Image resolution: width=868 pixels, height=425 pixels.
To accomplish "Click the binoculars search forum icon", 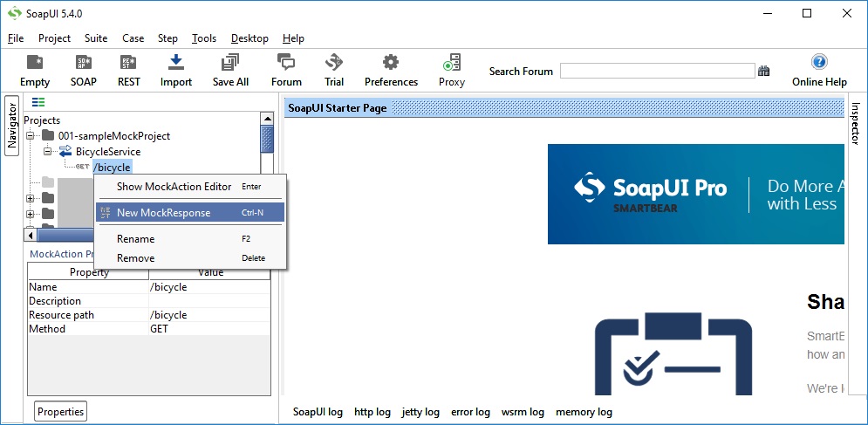I will coord(764,71).
